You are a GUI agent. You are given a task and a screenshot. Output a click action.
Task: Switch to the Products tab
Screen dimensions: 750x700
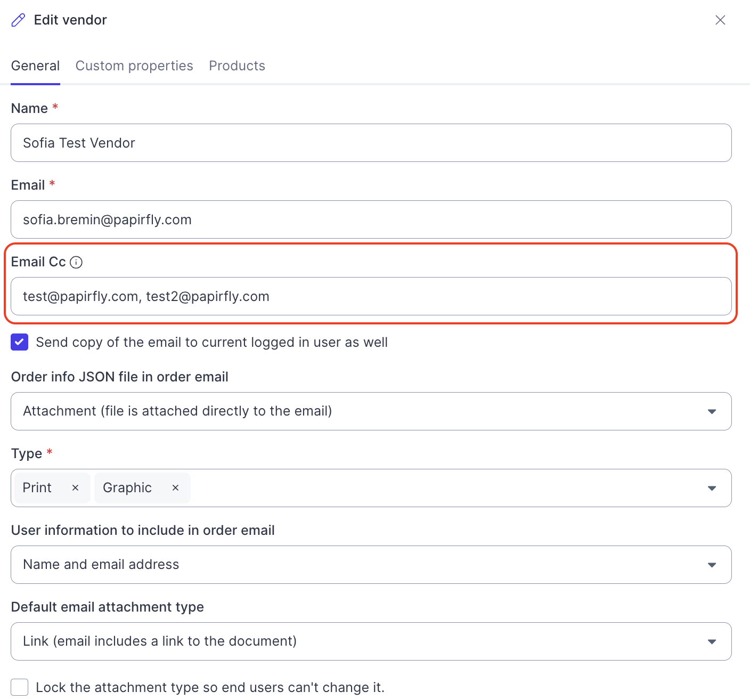(x=237, y=66)
